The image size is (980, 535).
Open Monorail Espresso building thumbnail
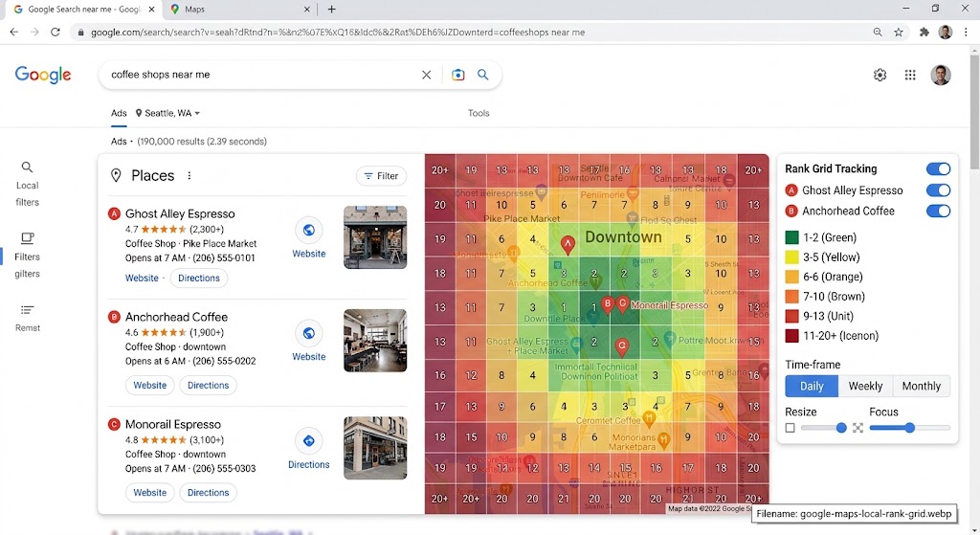coord(375,448)
